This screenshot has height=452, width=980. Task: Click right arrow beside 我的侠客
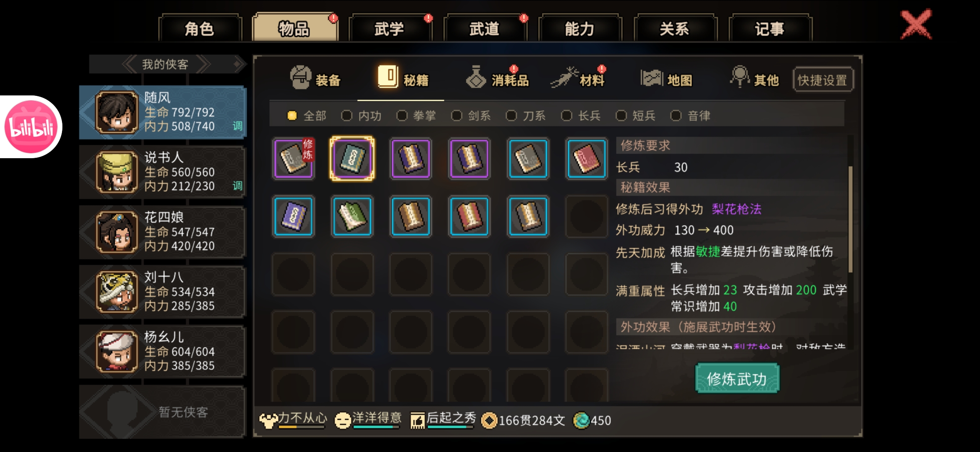(203, 64)
